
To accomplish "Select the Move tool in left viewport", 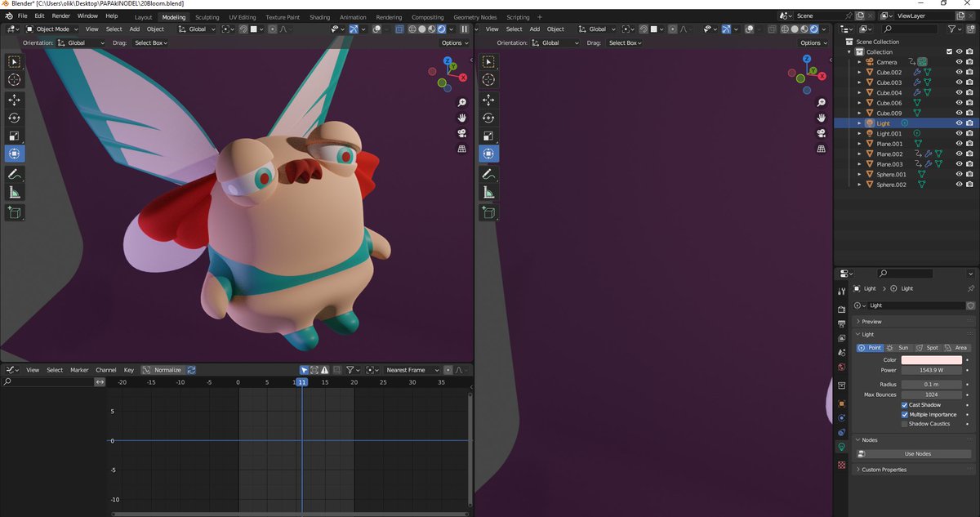I will pos(15,100).
